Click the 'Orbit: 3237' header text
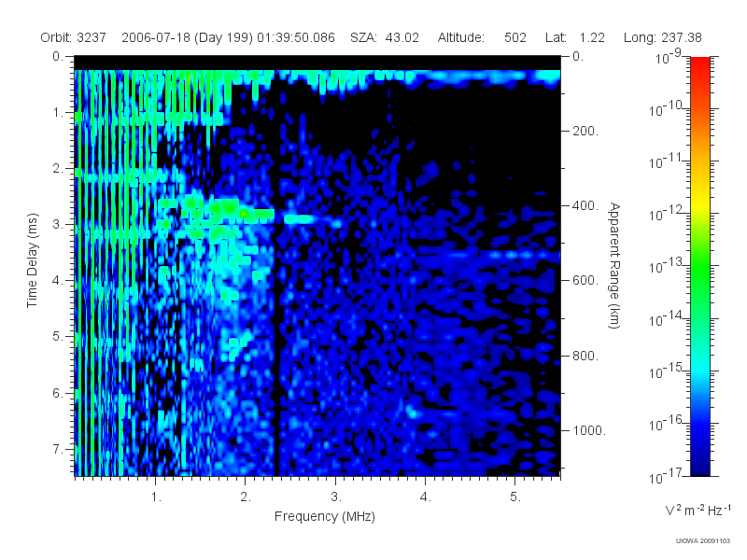The height and width of the screenshot is (560, 747). tap(74, 37)
